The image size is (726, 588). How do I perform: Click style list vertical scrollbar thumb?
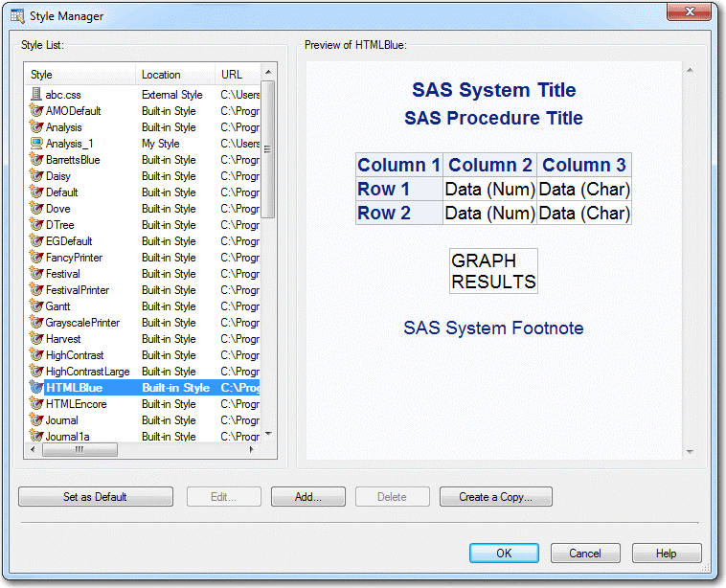tap(268, 149)
